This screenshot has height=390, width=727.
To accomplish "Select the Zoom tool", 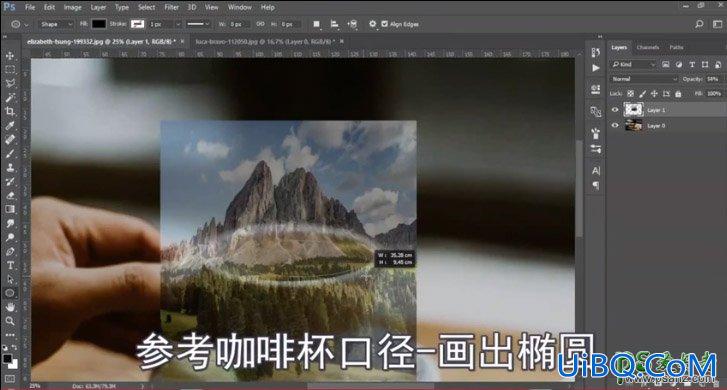I will pos(10,321).
